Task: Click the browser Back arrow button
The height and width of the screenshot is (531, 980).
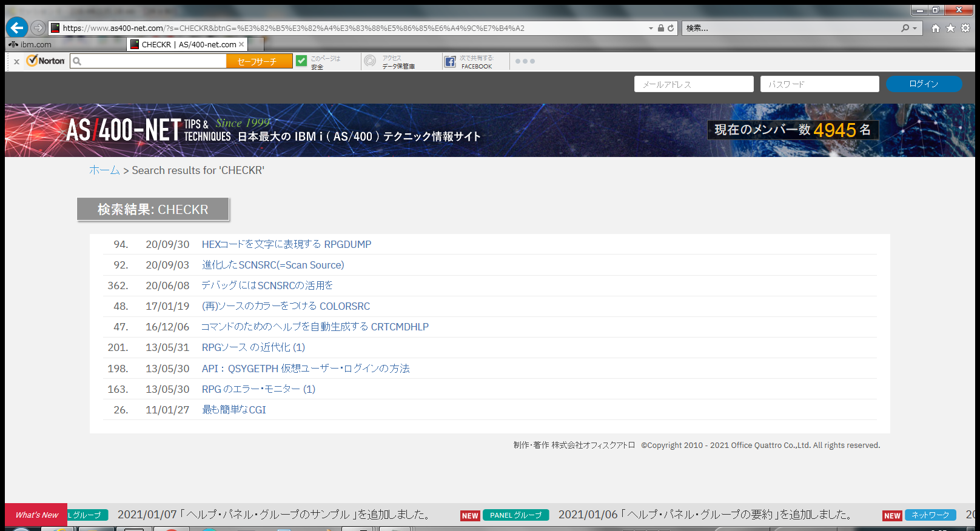Action: click(17, 27)
